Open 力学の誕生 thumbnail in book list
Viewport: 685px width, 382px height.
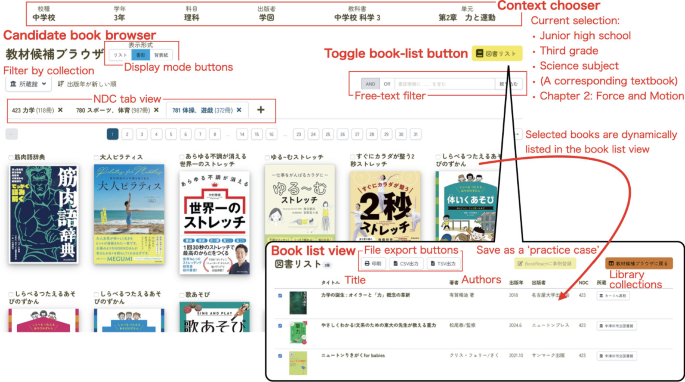click(298, 303)
